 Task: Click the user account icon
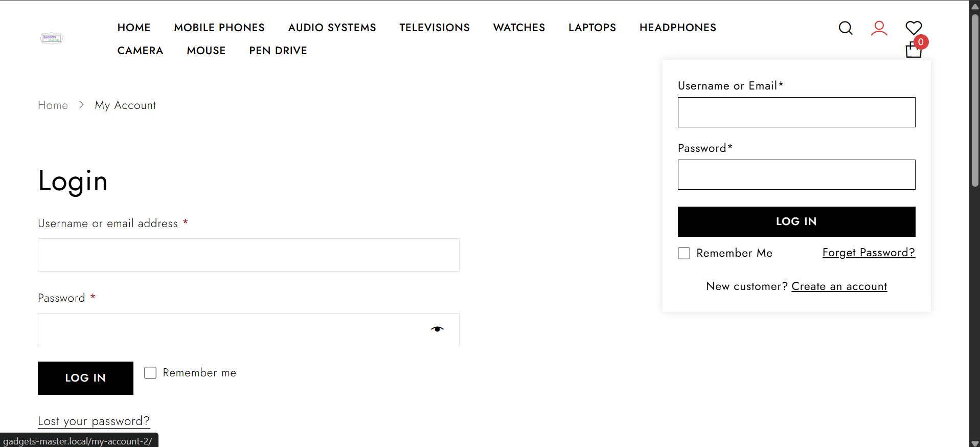point(879,28)
